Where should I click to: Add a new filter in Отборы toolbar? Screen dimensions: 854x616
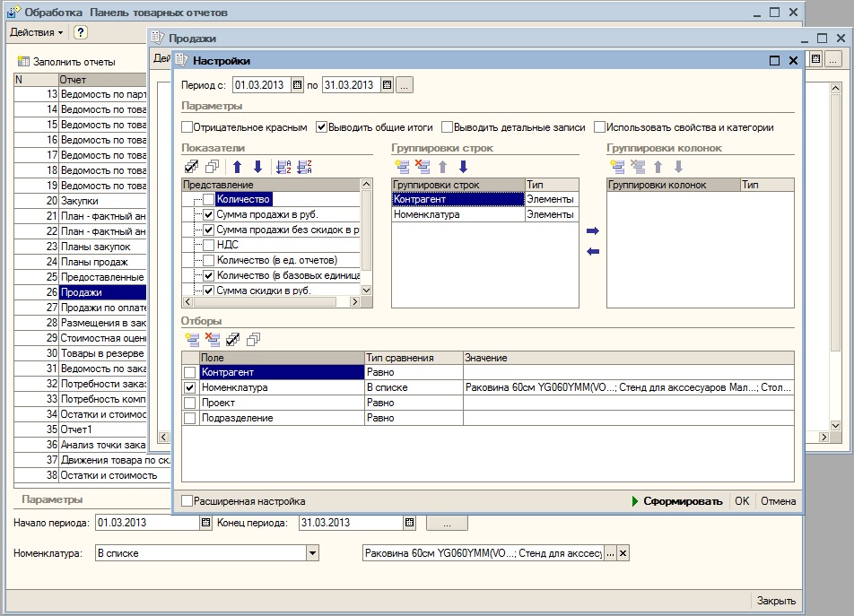[x=191, y=339]
